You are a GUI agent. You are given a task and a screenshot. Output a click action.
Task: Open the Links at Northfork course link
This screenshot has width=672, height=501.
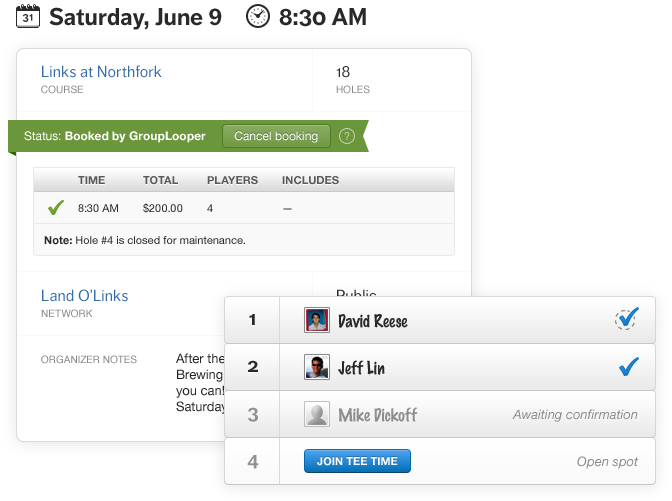point(101,72)
